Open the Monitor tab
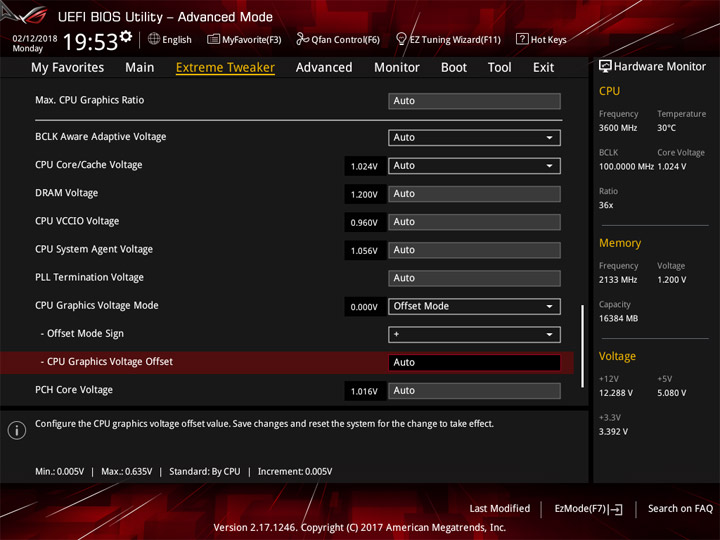The height and width of the screenshot is (540, 720). click(397, 68)
